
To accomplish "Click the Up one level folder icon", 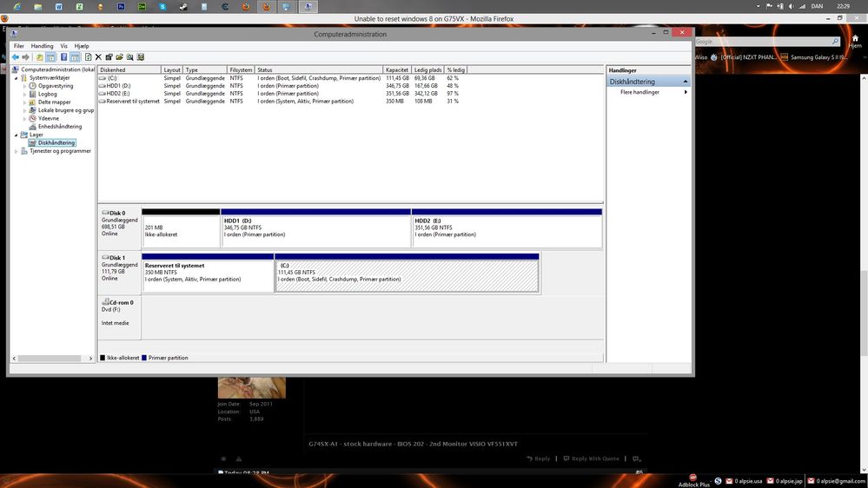I will (x=39, y=57).
